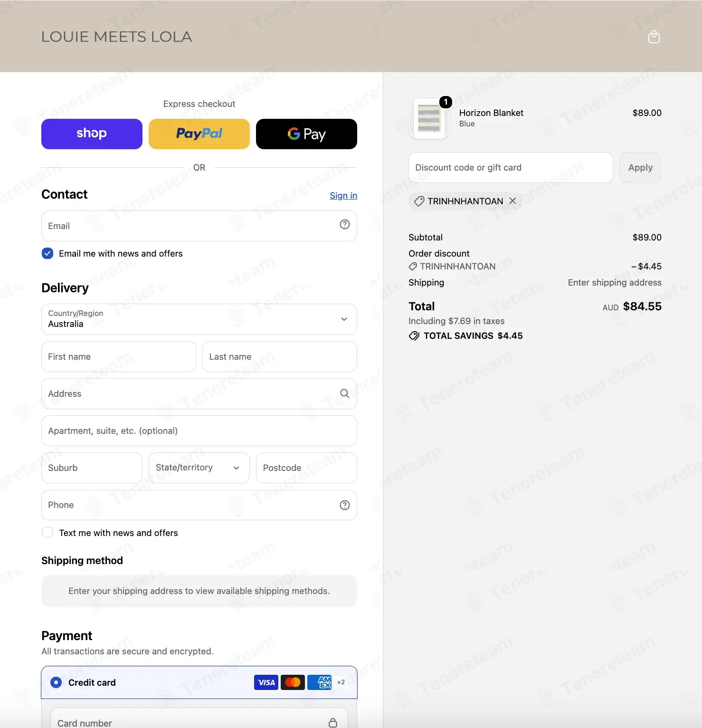
Task: Click the Visa card logo
Action: (266, 682)
